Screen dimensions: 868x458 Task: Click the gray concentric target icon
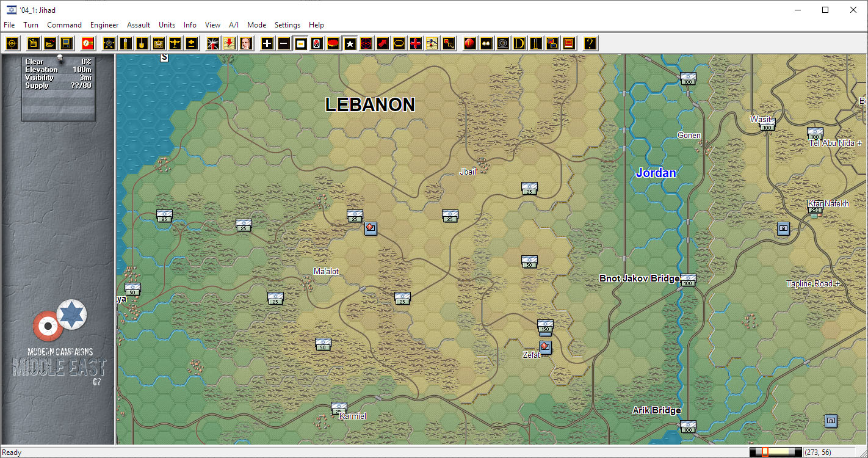pyautogui.click(x=503, y=43)
